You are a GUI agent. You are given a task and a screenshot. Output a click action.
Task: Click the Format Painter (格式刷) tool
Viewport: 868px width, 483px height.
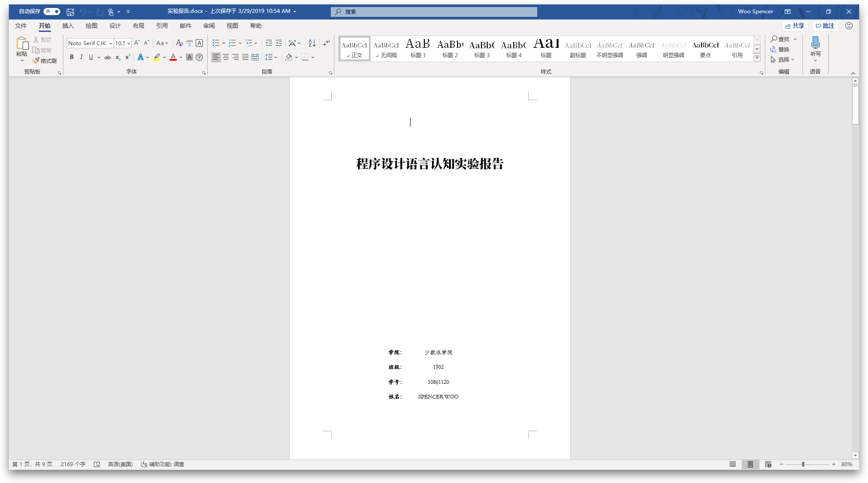pos(45,61)
